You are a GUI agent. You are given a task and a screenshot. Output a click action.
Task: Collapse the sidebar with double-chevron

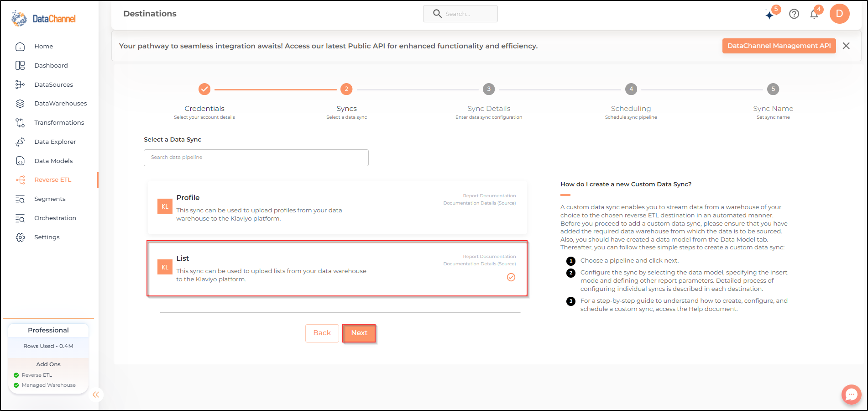[96, 395]
